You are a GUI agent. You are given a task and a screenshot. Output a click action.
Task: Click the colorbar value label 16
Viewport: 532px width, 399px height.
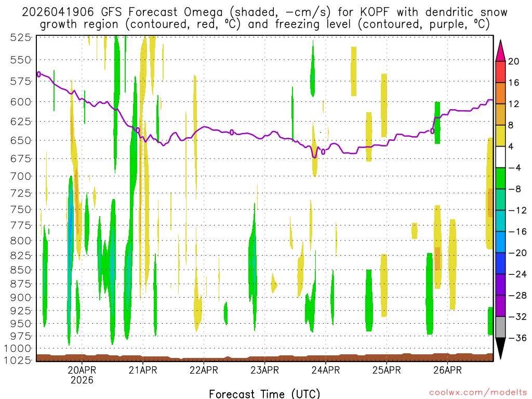tap(514, 83)
